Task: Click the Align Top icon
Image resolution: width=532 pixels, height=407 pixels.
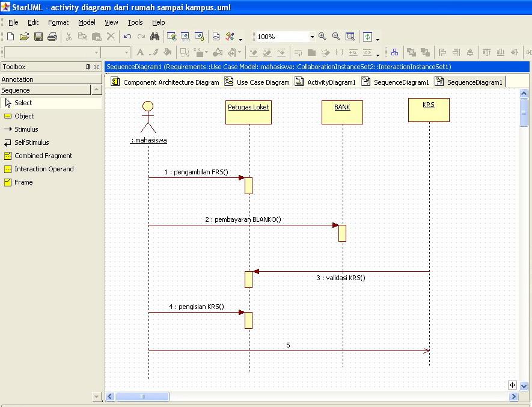Action: point(486,52)
